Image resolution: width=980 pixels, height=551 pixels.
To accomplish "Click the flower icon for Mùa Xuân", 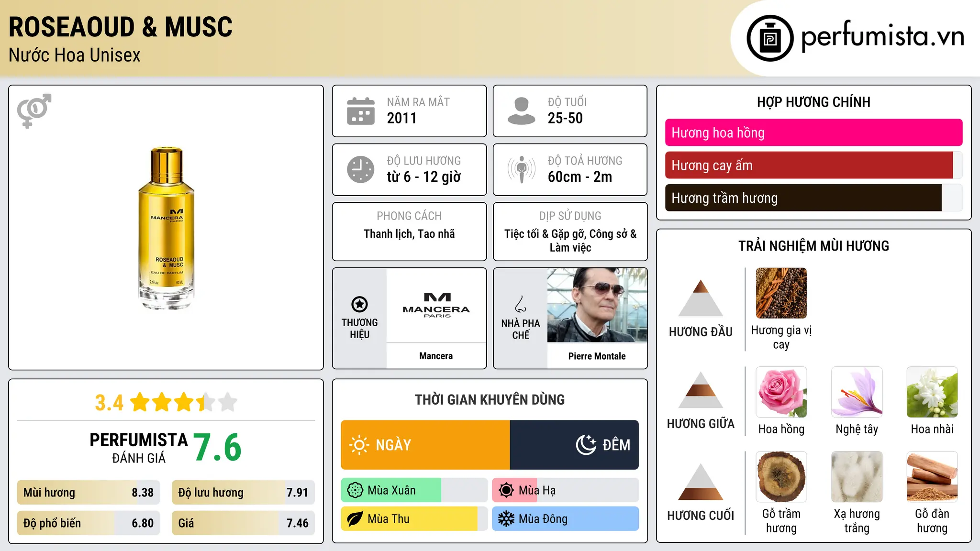I will click(355, 490).
